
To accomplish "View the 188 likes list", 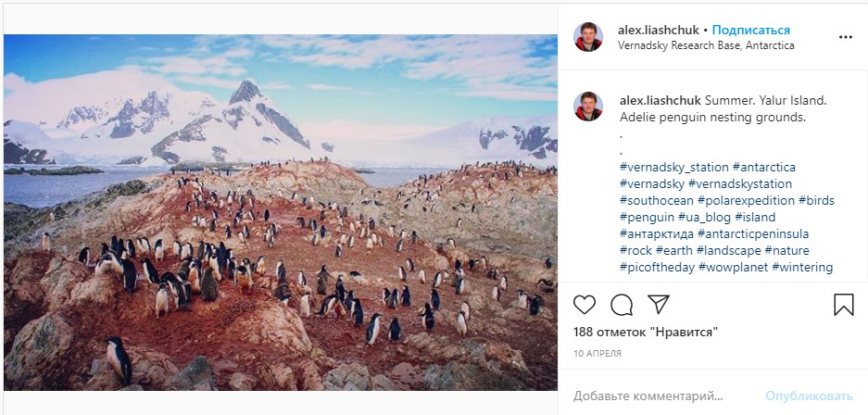I will 646,332.
